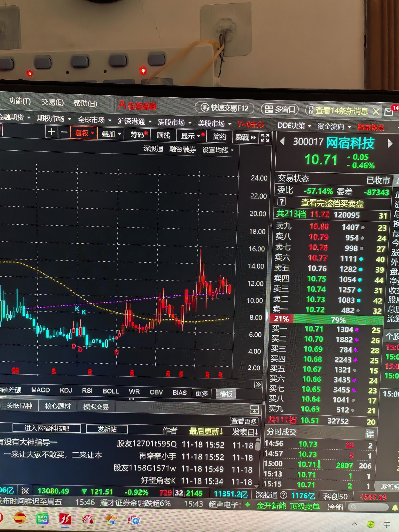The width and height of the screenshot is (399, 532).
Task: Open the mail inbox icon
Action: [389, 112]
